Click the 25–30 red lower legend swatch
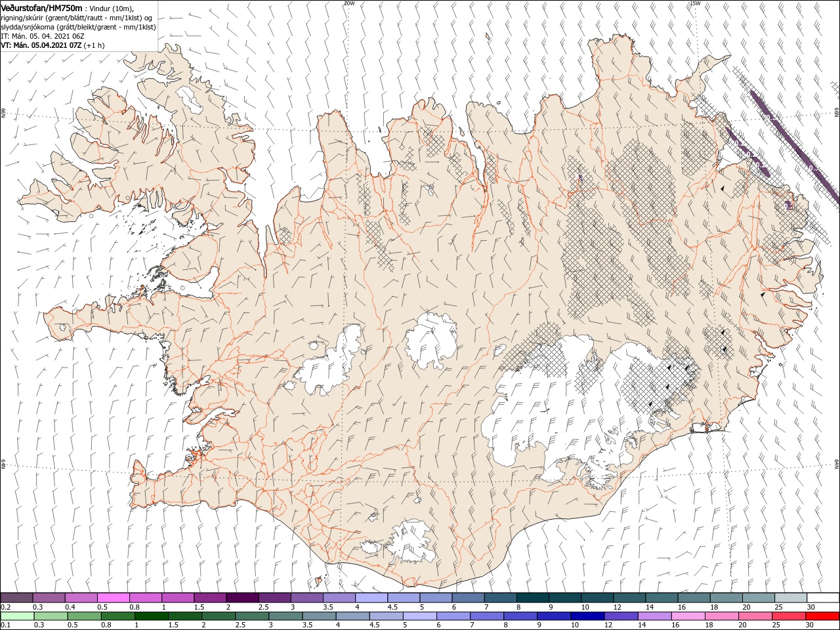The height and width of the screenshot is (630, 840). pos(789,616)
